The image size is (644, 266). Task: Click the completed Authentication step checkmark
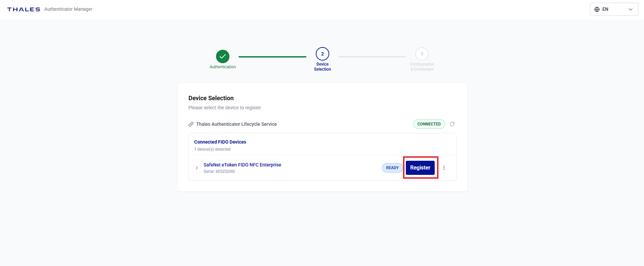(x=223, y=56)
